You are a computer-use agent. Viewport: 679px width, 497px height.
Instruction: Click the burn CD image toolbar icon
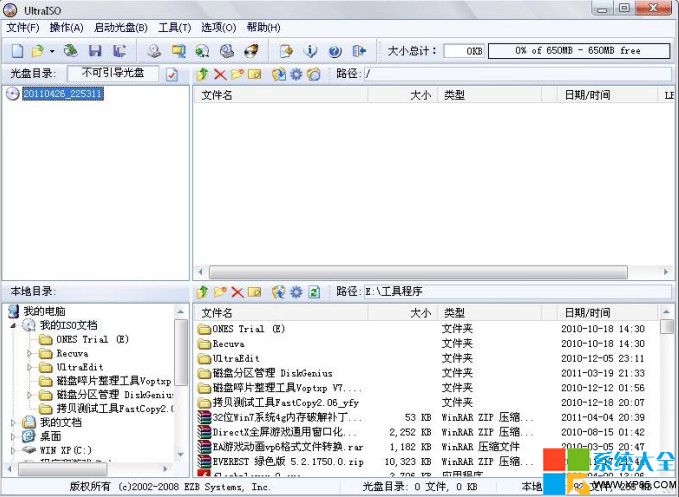point(252,50)
